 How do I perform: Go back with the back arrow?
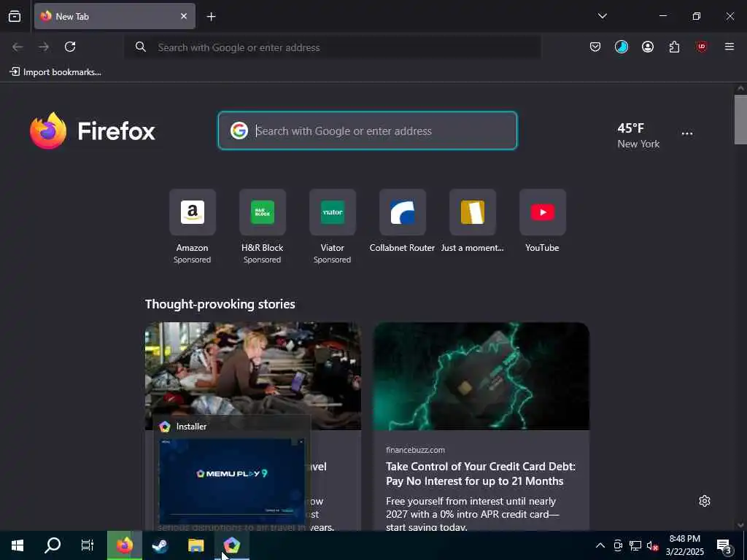point(18,47)
